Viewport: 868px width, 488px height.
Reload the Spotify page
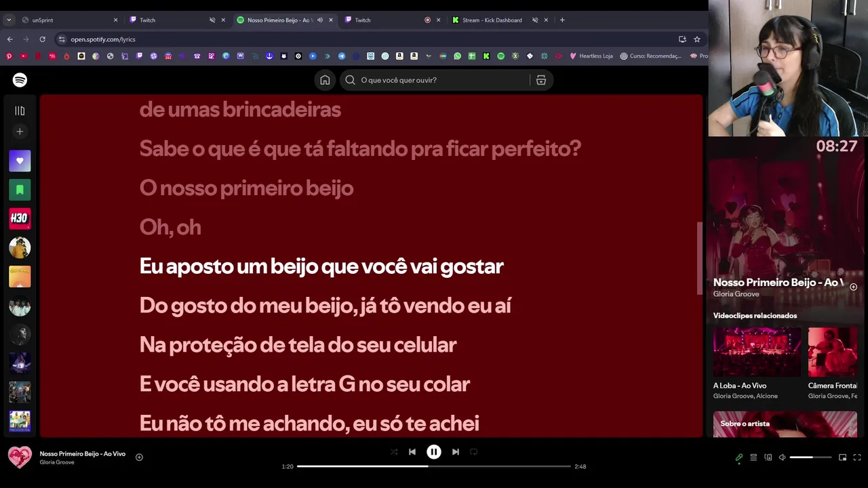(42, 39)
